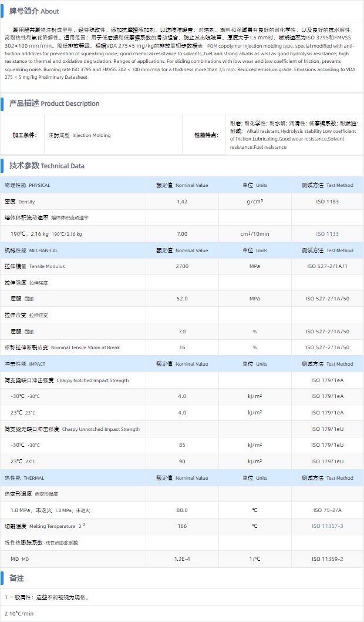Screen dimensions: 364x622
Task: Open the ISO 1133 test method link
Action: click(x=327, y=234)
